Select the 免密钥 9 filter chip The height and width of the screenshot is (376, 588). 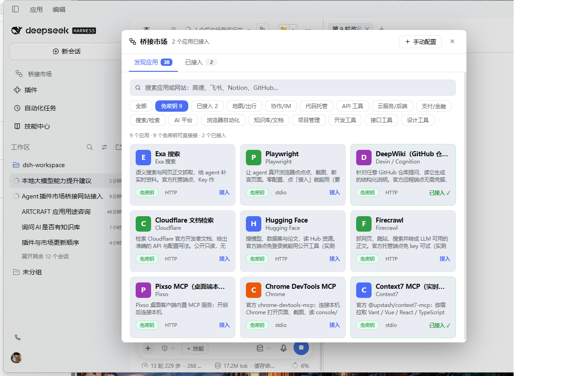[171, 106]
